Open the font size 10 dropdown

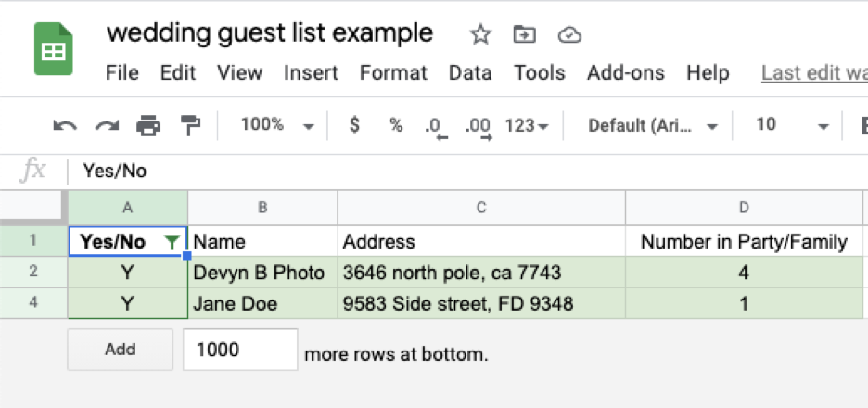coord(791,125)
